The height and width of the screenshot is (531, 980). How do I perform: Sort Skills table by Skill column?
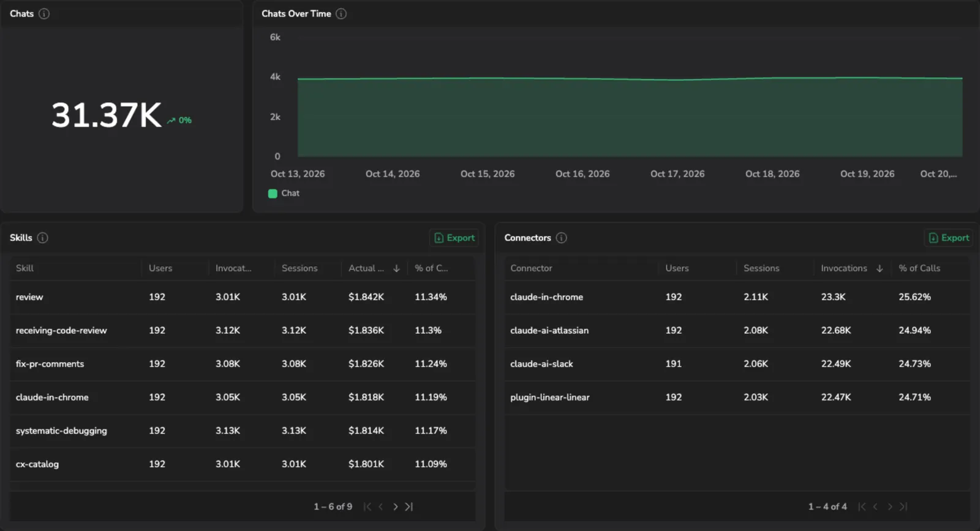pos(24,268)
